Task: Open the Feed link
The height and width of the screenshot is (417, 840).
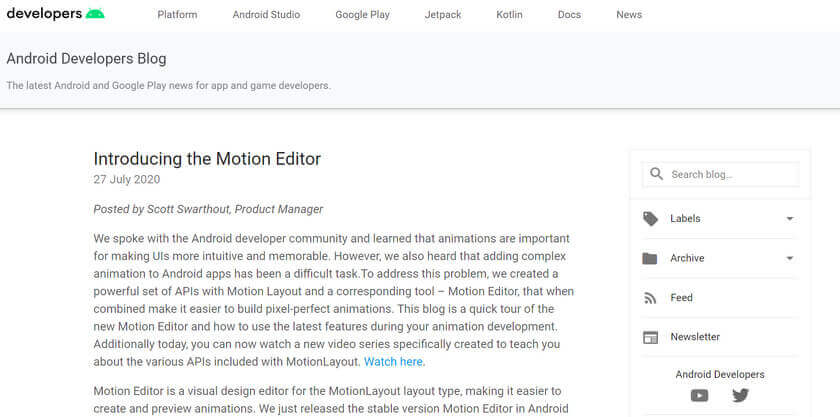Action: [x=681, y=297]
